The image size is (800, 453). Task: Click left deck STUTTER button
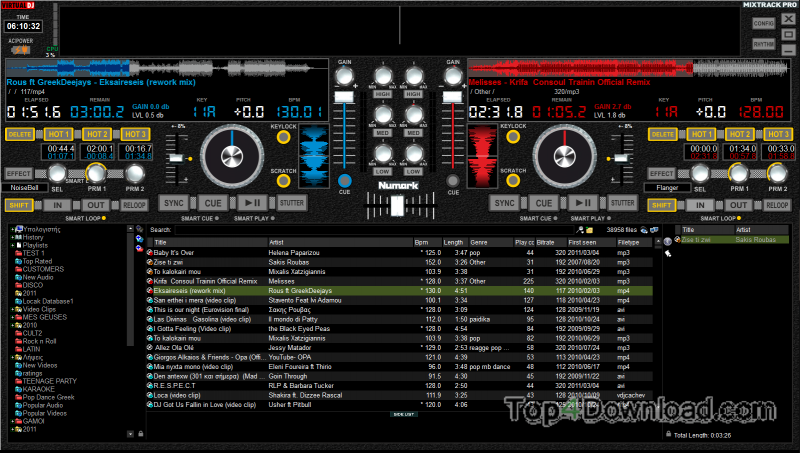pyautogui.click(x=291, y=203)
